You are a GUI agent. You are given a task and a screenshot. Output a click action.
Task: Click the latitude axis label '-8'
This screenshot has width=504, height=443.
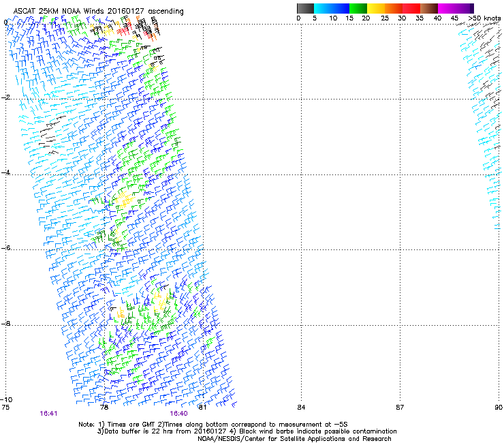point(5,323)
